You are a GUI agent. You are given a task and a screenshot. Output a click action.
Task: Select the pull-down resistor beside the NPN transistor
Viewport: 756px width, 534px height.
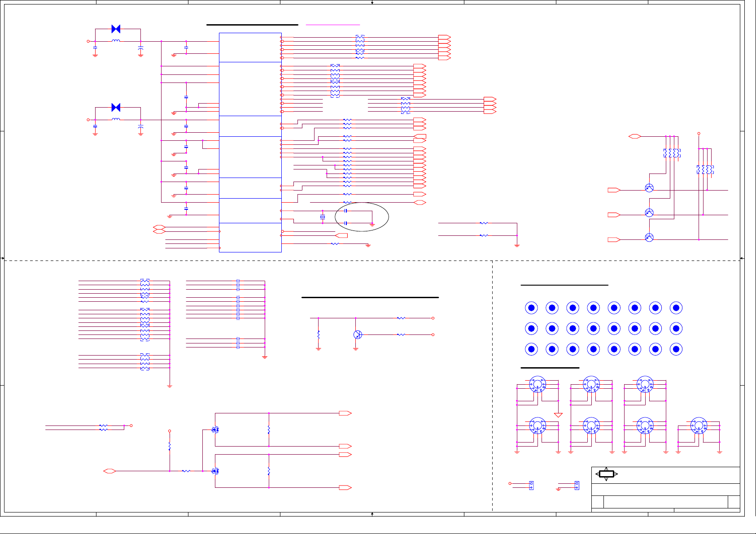pos(319,334)
